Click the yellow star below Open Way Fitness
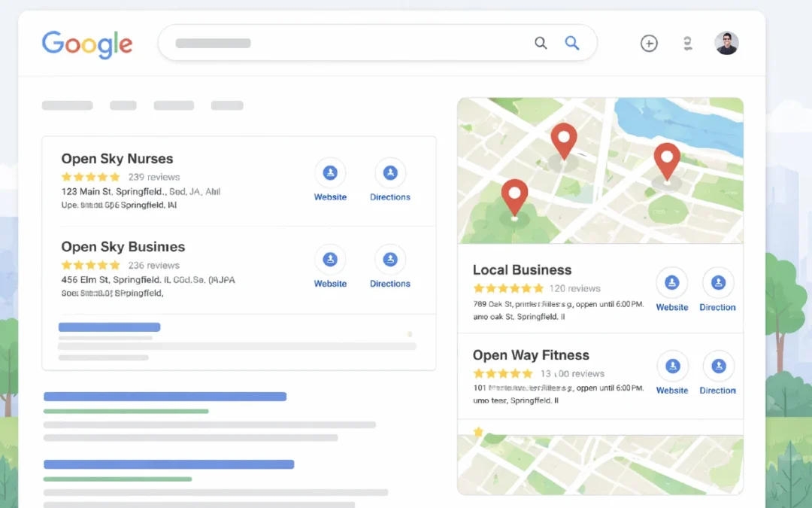 coord(477,430)
